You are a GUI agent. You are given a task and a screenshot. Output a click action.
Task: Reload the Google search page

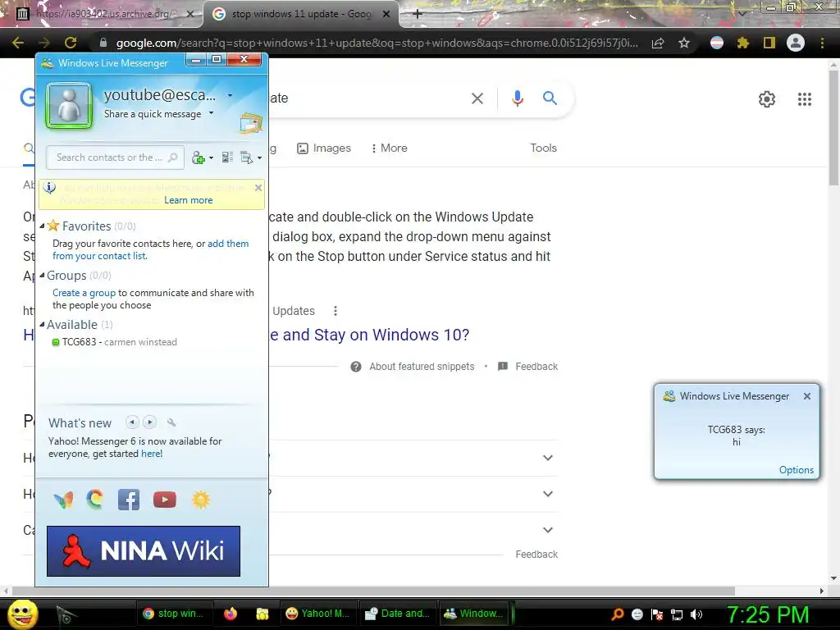click(x=71, y=43)
